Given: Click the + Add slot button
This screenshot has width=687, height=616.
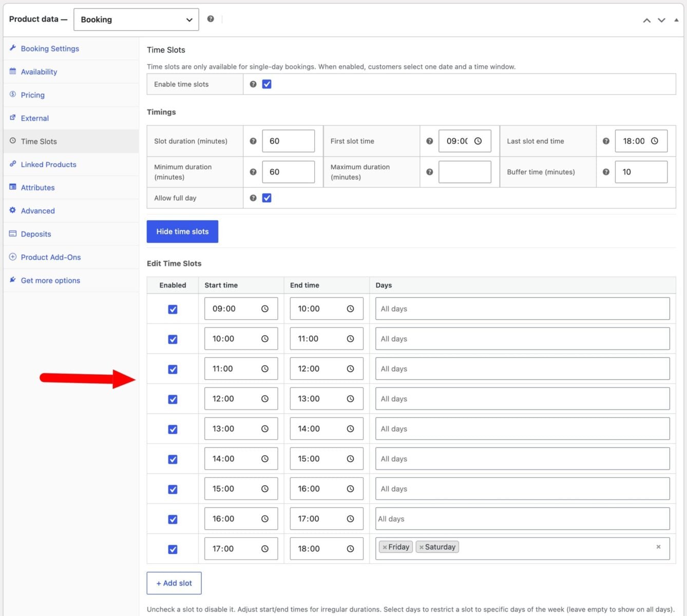Looking at the screenshot, I should (x=174, y=583).
